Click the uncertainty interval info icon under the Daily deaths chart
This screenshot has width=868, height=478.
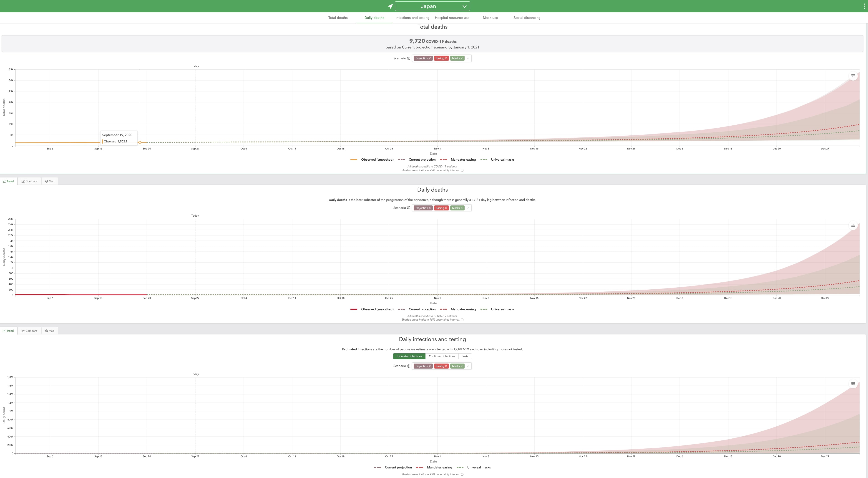coord(462,320)
